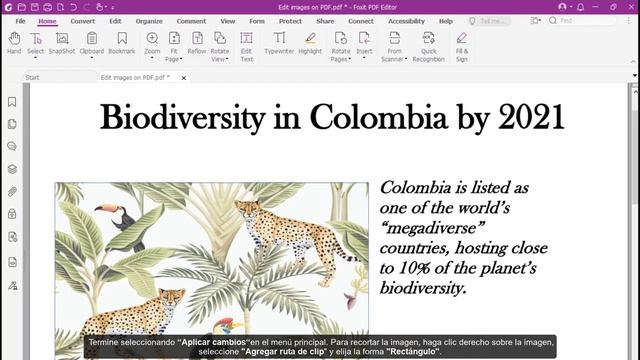640x360 pixels.
Task: Expand the Fit Page dropdown arrow
Action: pos(181,59)
